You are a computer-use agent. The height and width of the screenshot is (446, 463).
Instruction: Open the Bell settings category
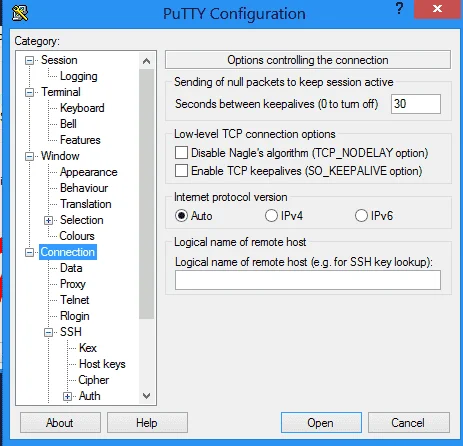(68, 124)
